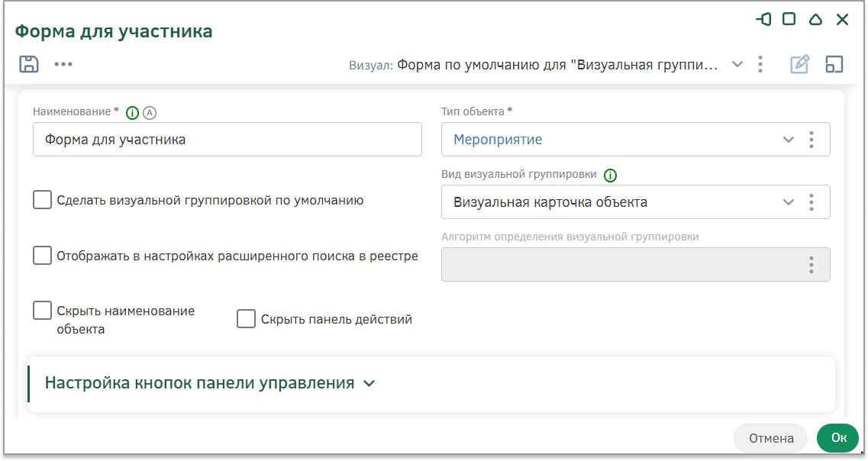Click the layout panel icon next to pencil
Screen dimensions: 868x461
pyautogui.click(x=834, y=64)
